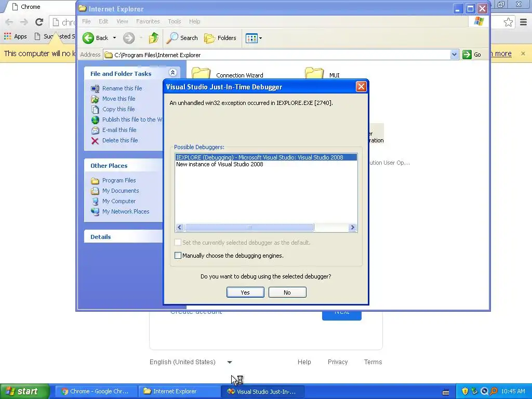Click Rename this file task
532x399 pixels.
122,88
